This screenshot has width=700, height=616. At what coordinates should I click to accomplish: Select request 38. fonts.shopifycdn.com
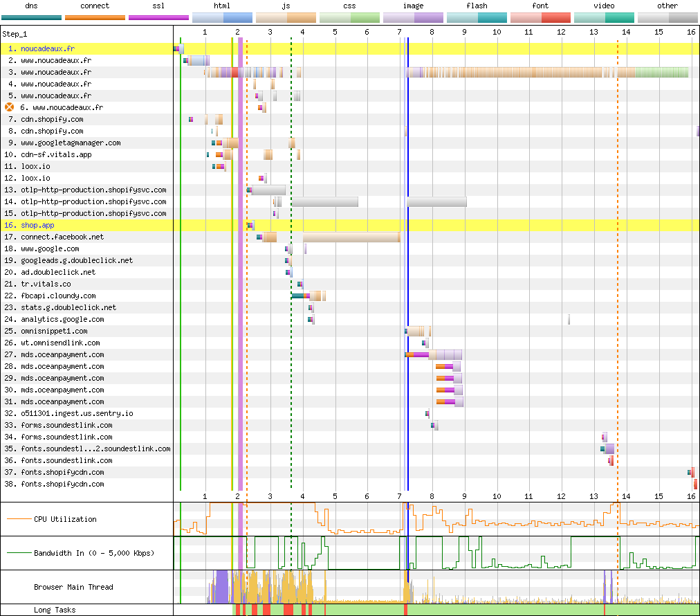tap(54, 484)
